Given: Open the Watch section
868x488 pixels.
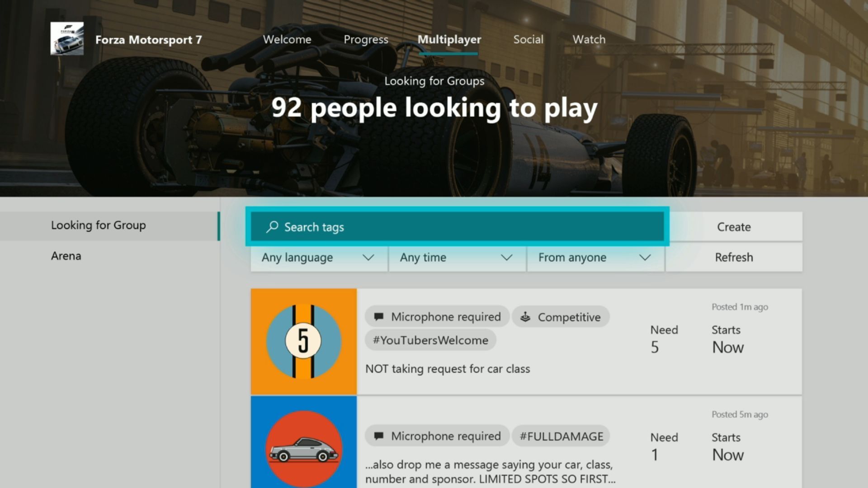Looking at the screenshot, I should click(588, 39).
